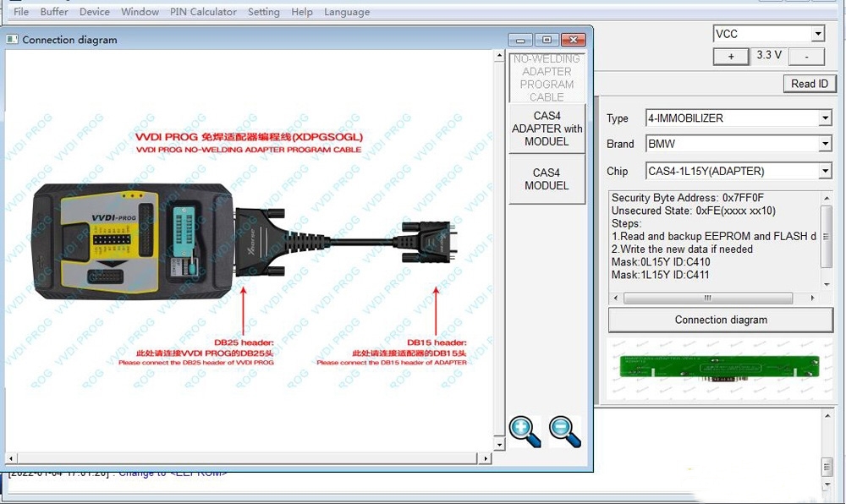Click chip info horizontal scrollbar thumb
The height and width of the screenshot is (504, 846).
click(x=708, y=298)
